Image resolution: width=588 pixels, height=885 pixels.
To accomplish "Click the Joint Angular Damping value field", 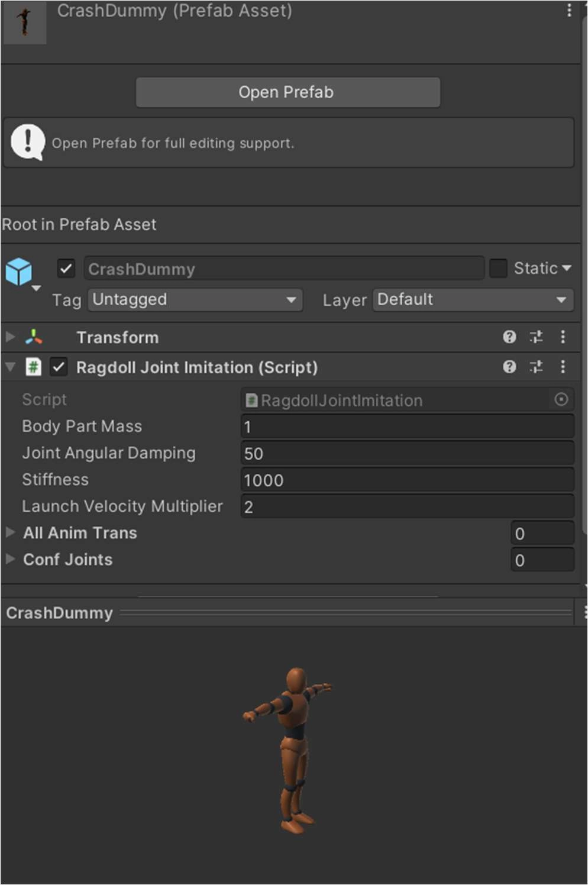I will (x=408, y=453).
